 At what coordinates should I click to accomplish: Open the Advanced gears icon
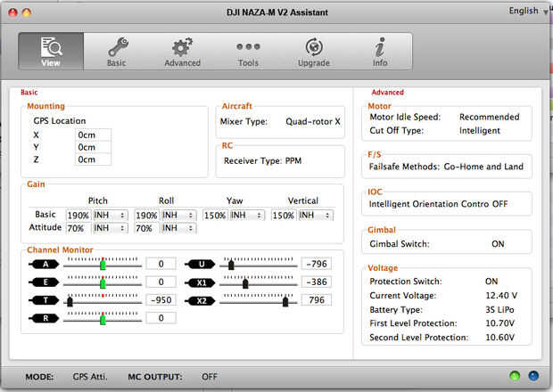pyautogui.click(x=182, y=46)
